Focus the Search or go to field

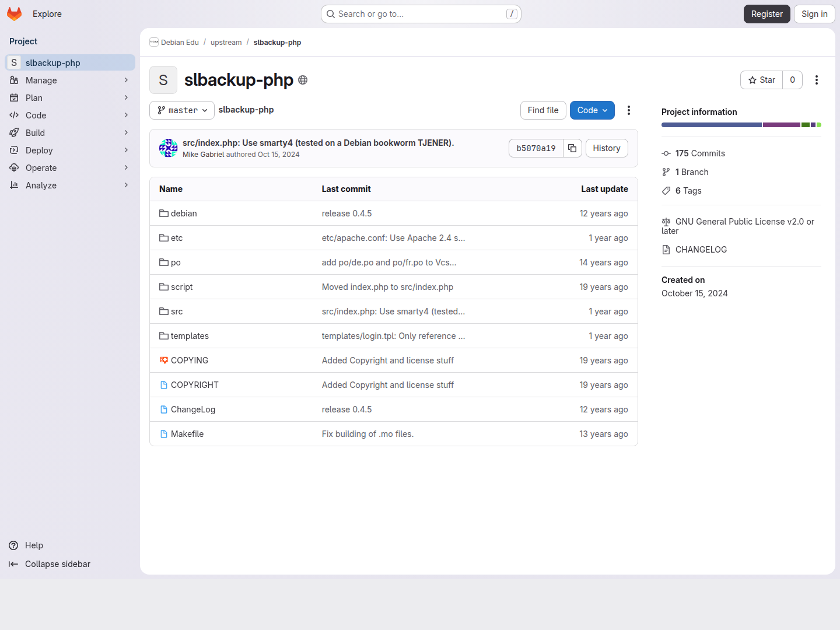click(x=421, y=14)
